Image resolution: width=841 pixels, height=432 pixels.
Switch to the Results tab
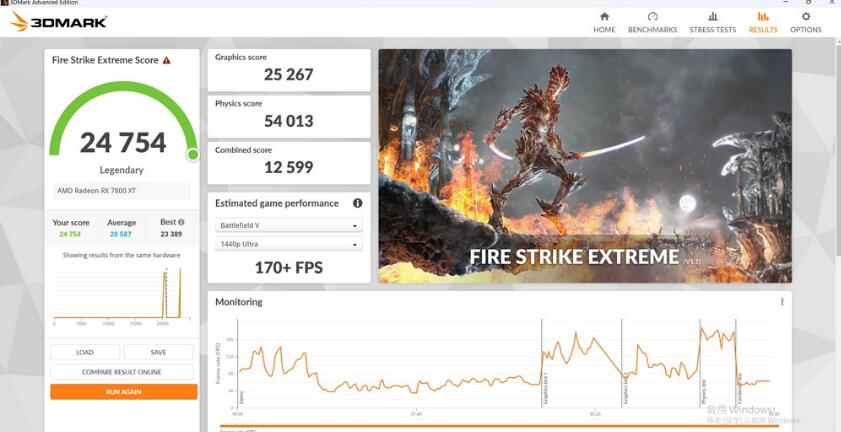point(763,22)
